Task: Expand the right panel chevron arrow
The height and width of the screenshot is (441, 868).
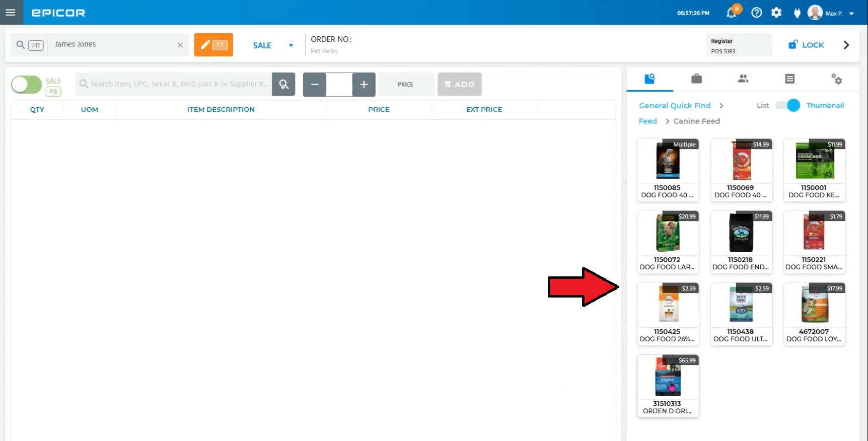Action: tap(846, 45)
